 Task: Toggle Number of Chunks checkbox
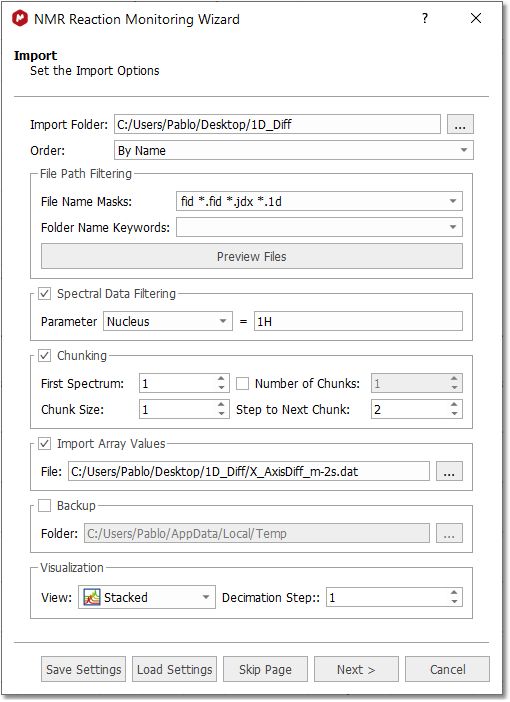242,383
